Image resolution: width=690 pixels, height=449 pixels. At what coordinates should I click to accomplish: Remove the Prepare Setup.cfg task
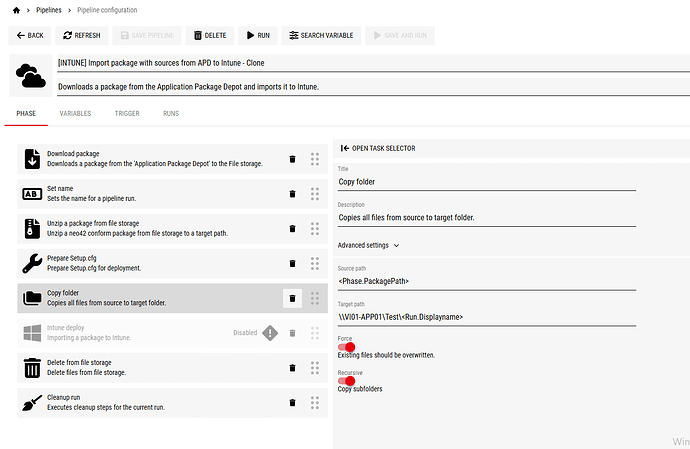coord(292,263)
